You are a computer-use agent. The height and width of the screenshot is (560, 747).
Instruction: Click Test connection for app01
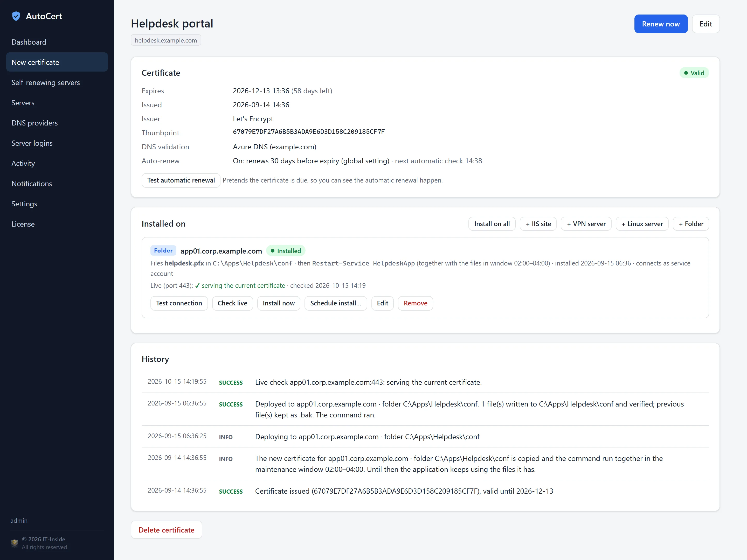tap(179, 303)
